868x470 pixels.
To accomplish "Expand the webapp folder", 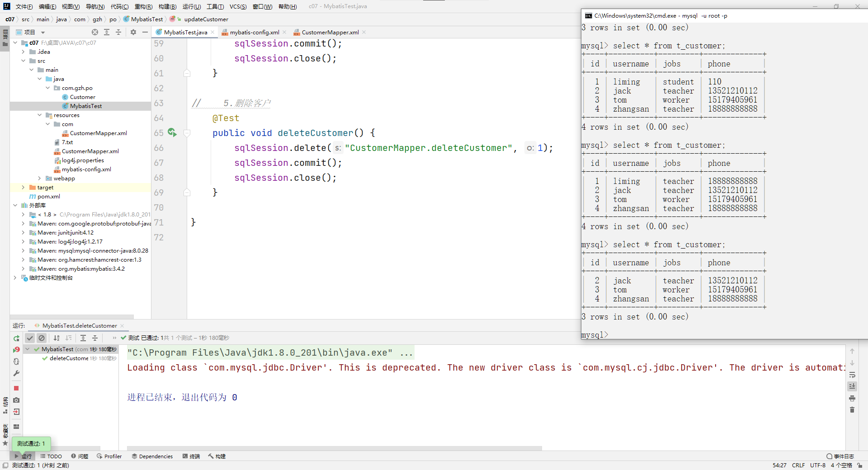I will click(40, 178).
